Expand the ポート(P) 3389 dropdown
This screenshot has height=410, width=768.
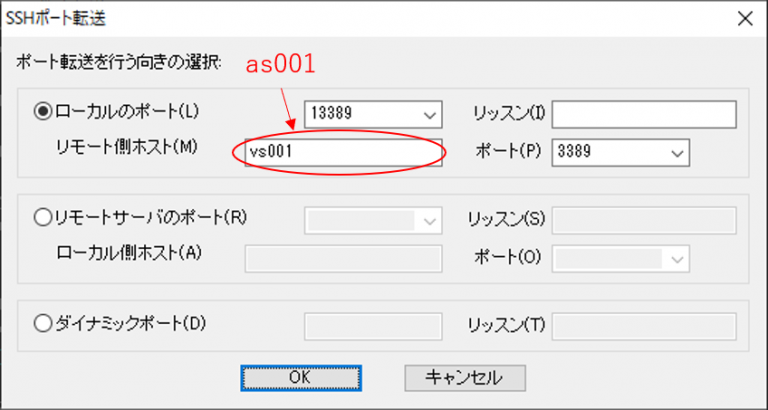tap(677, 152)
